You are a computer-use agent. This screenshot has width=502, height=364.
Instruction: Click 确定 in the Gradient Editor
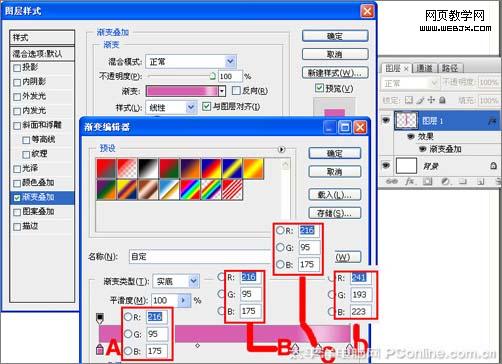point(335,153)
